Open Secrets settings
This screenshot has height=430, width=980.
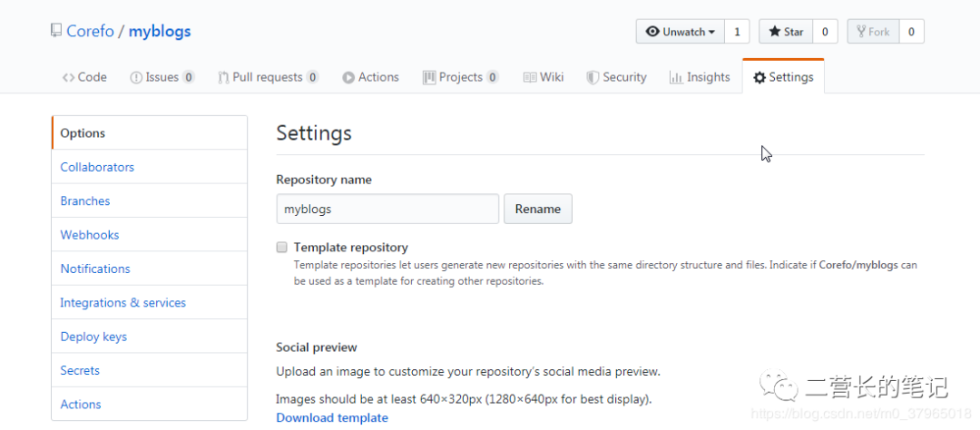pyautogui.click(x=150, y=370)
